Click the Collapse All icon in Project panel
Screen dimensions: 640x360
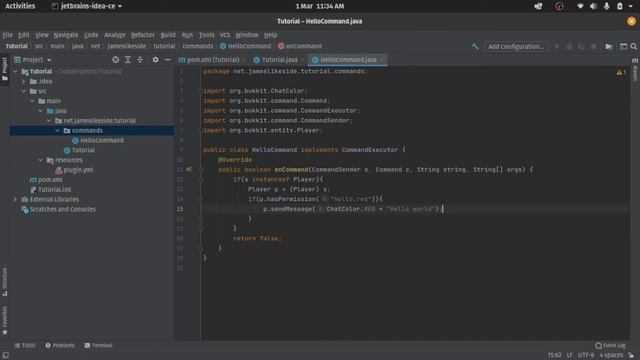(x=140, y=60)
